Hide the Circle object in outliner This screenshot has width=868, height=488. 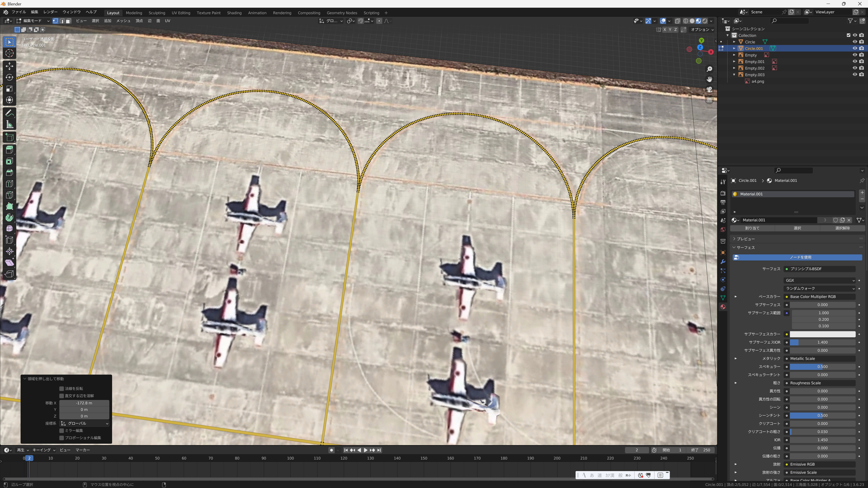(855, 42)
